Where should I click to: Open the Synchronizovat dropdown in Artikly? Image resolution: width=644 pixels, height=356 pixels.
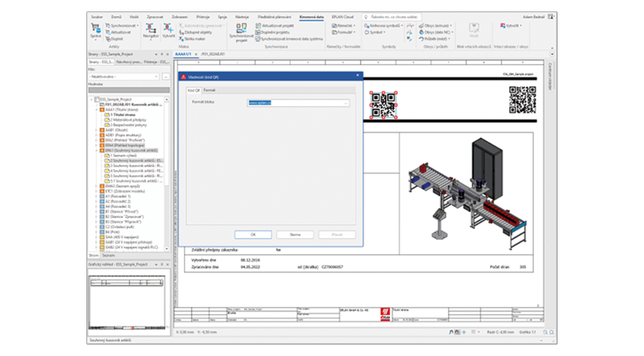(122, 26)
